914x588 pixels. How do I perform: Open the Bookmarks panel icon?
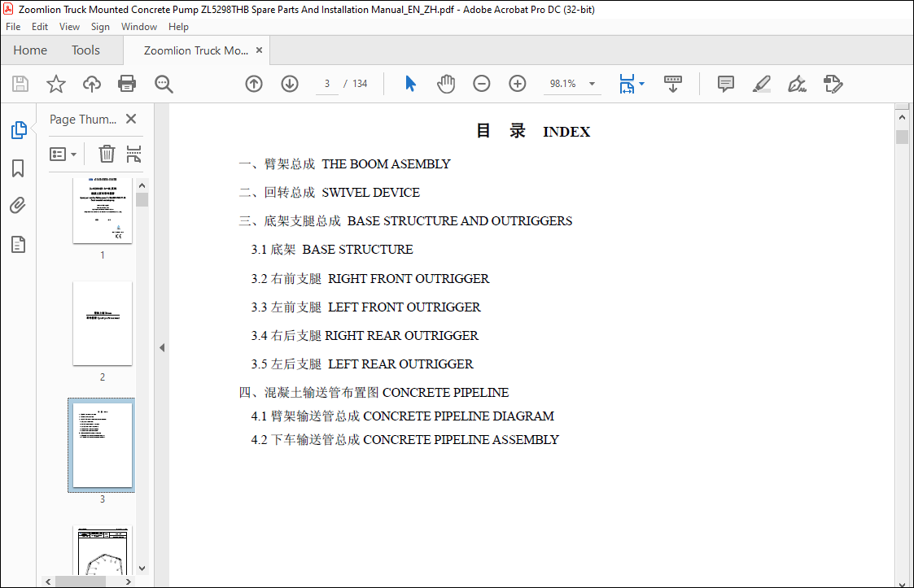[18, 168]
